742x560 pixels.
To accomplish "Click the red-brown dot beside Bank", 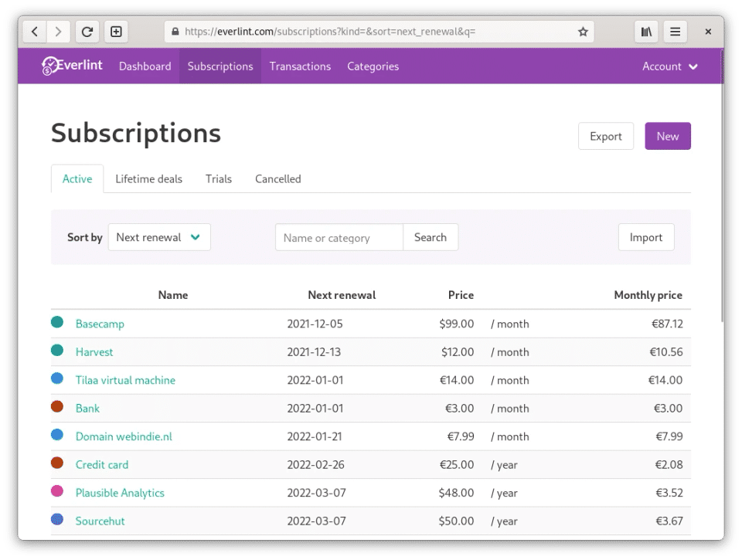I will 57,406.
